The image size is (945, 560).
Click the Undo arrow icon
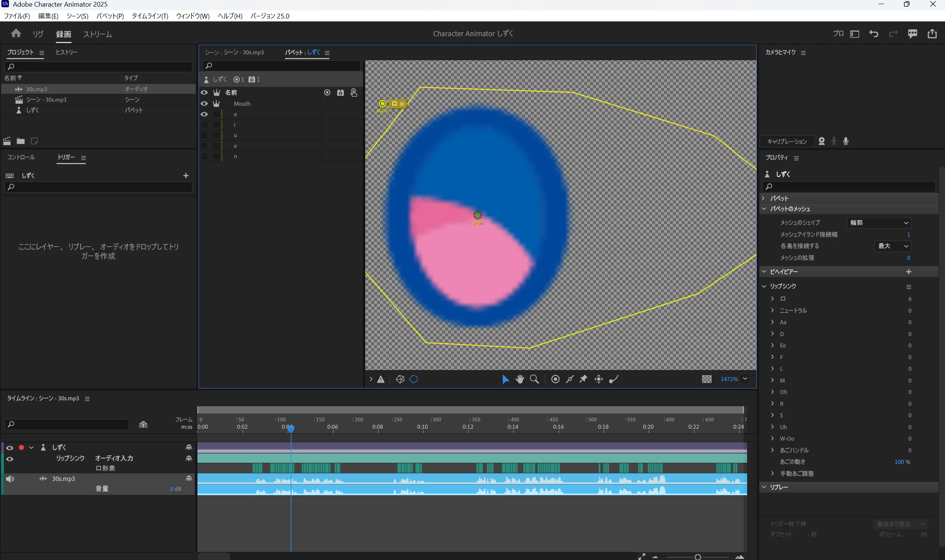coord(874,34)
